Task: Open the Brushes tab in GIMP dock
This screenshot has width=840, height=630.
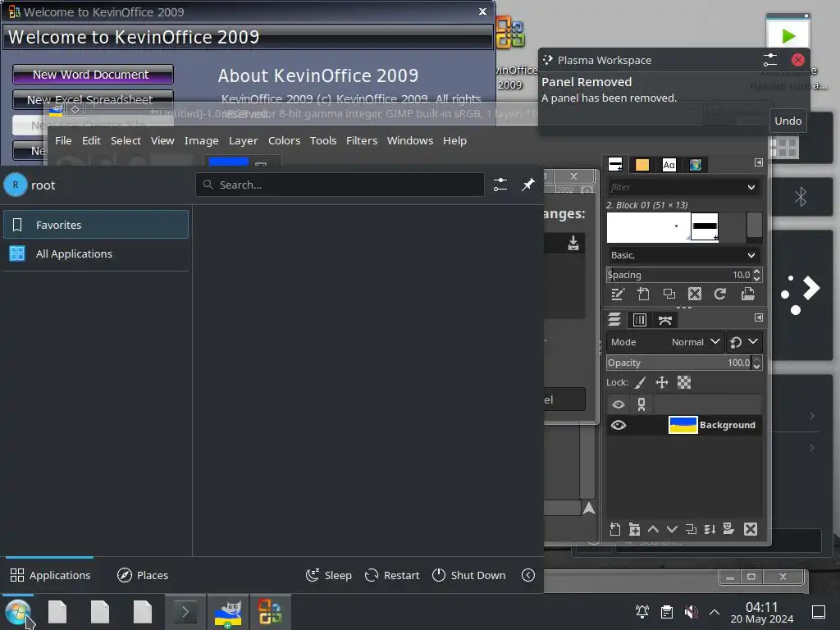Action: 615,164
